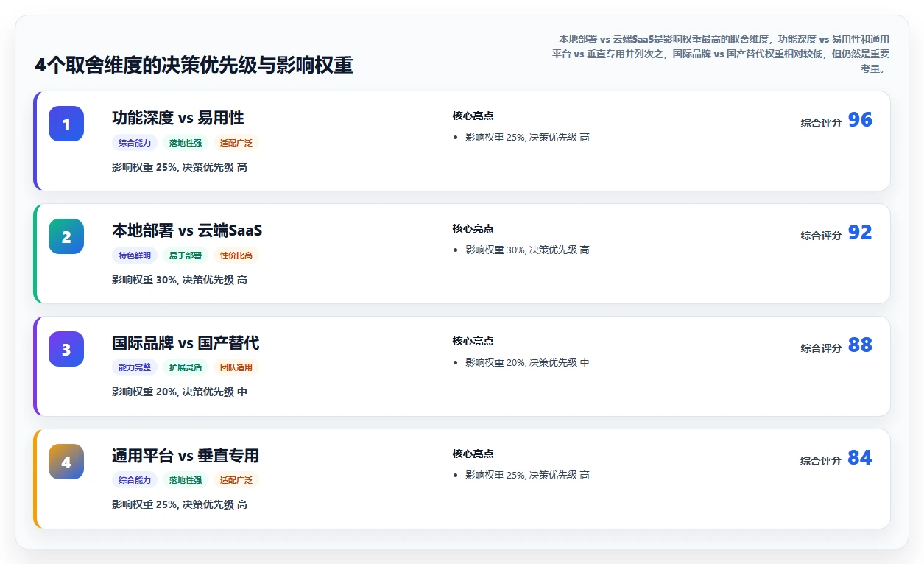Viewport: 924px width, 564px height.
Task: Select the heading 通用平台 vs 垂直专用
Action: tap(186, 456)
